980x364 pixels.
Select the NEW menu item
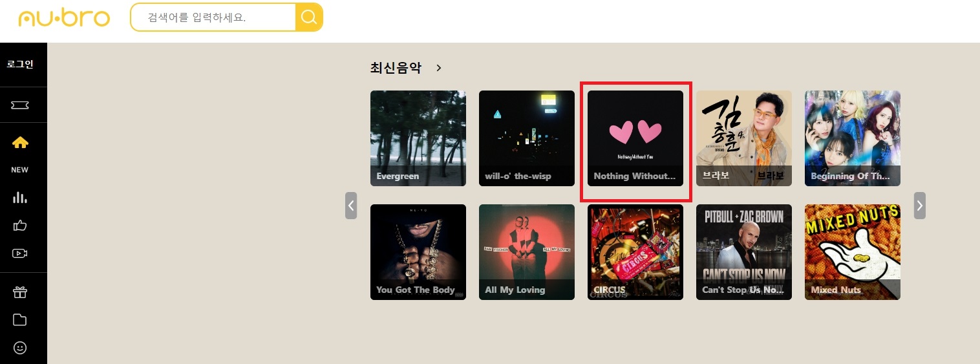pos(20,170)
